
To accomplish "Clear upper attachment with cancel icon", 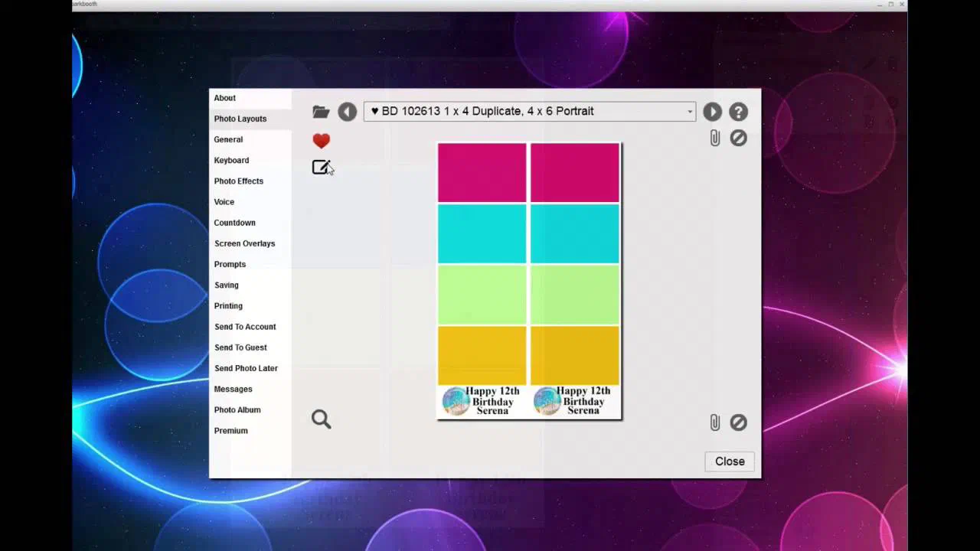I will 738,138.
